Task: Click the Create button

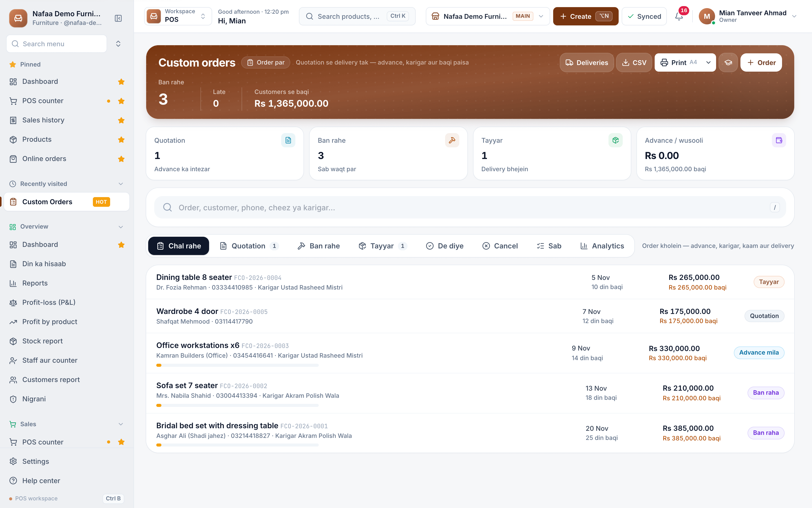Action: pos(585,16)
